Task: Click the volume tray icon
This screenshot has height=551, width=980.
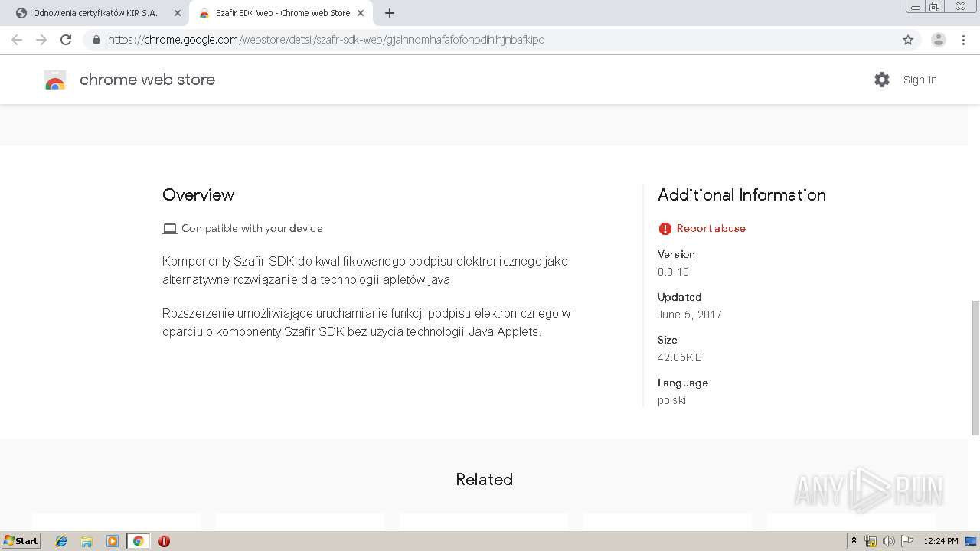Action: pyautogui.click(x=889, y=541)
